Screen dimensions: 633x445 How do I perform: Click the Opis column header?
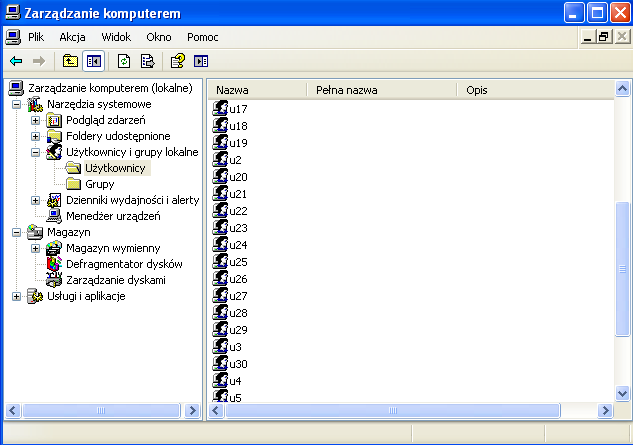pyautogui.click(x=535, y=90)
